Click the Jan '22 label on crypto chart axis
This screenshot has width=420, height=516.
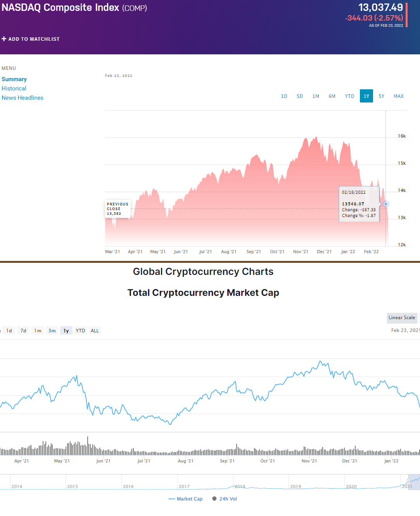point(391,461)
